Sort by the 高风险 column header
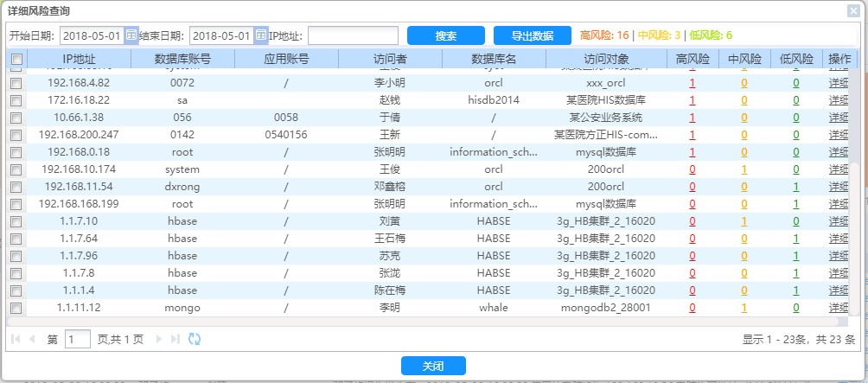This screenshot has height=383, width=868. [x=692, y=59]
